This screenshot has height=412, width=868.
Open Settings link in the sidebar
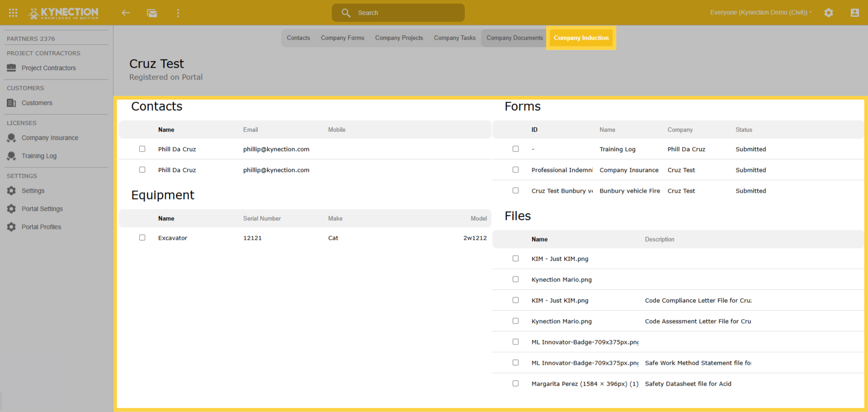coord(33,190)
